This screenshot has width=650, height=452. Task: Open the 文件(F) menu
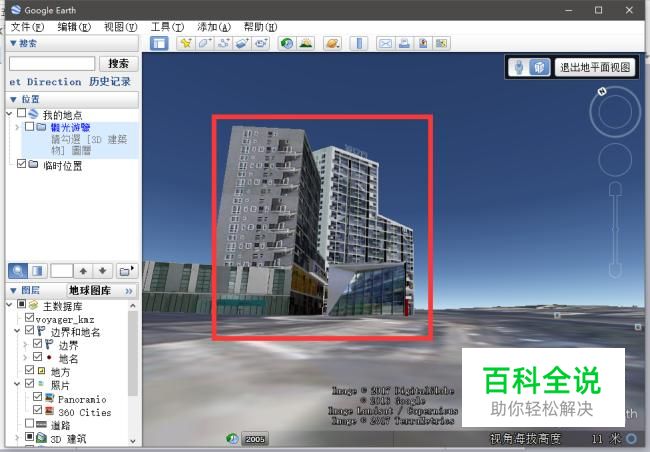pos(27,27)
